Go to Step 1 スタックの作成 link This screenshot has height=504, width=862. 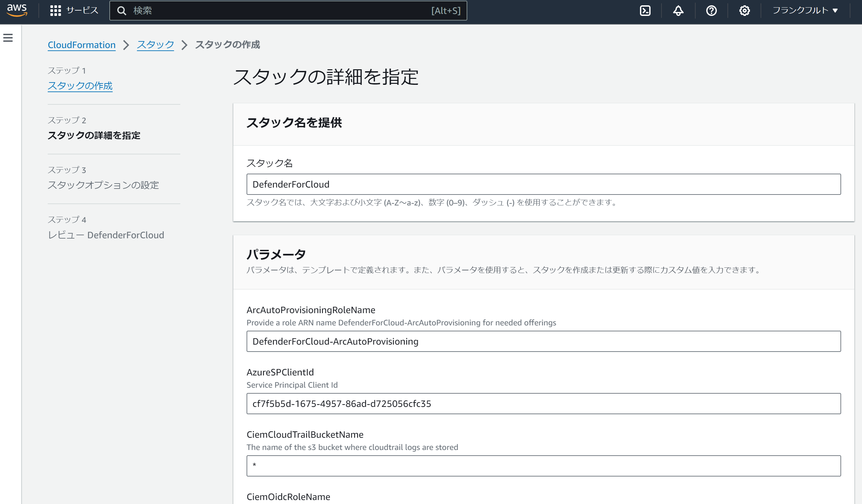click(x=80, y=85)
